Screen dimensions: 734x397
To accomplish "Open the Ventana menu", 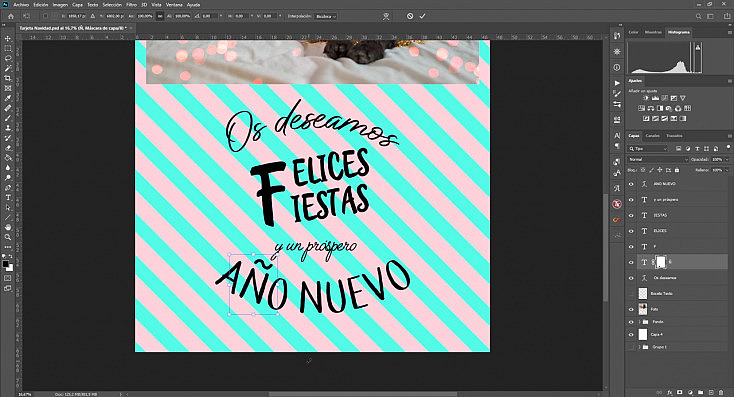I will point(174,5).
